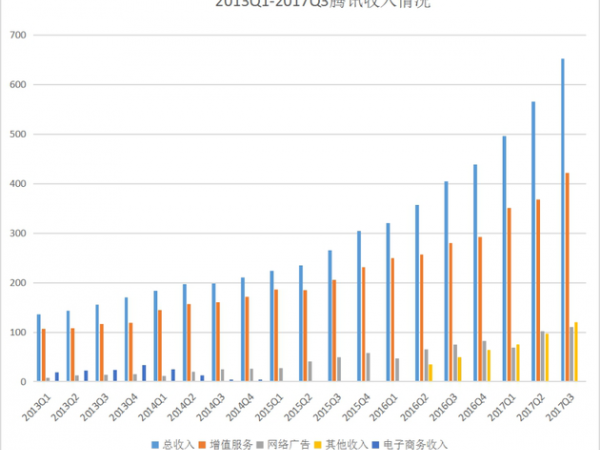Select the 2015Q4 x-axis label
Image resolution: width=600 pixels, height=450 pixels.
tap(357, 407)
